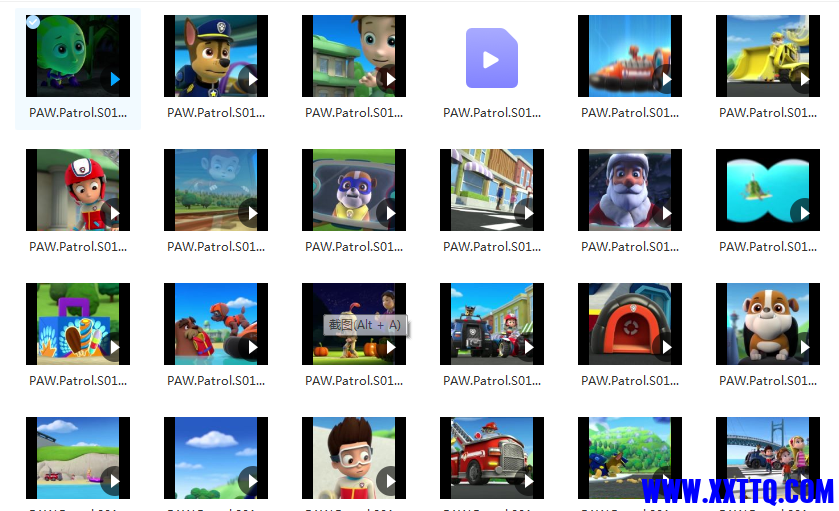
Task: Click play icon on orange hovercraft thumbnail
Action: pos(667,79)
